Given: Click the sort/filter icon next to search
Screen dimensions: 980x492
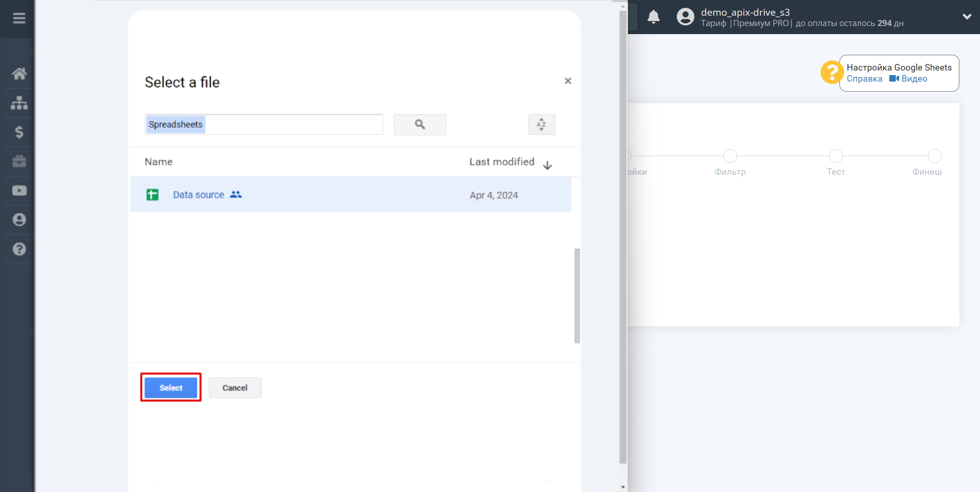Looking at the screenshot, I should coord(541,124).
